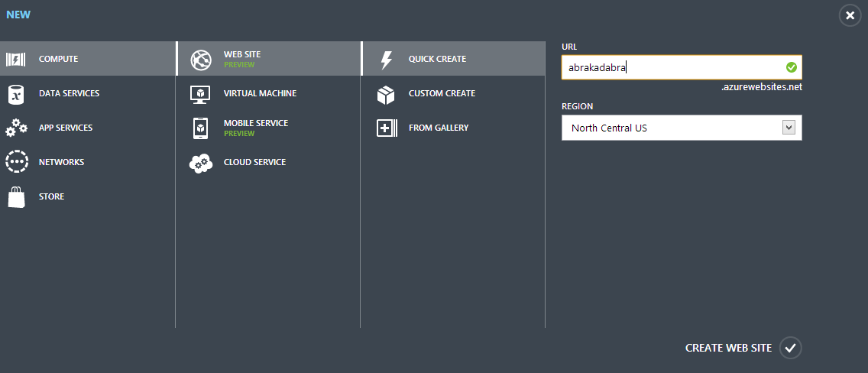
Task: Open the Region dropdown list
Action: pos(682,128)
